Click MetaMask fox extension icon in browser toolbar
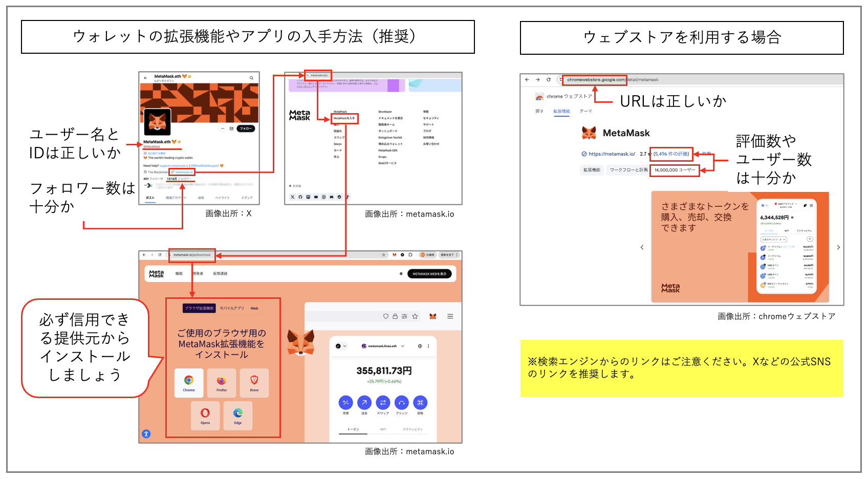The height and width of the screenshot is (479, 868). (x=395, y=255)
